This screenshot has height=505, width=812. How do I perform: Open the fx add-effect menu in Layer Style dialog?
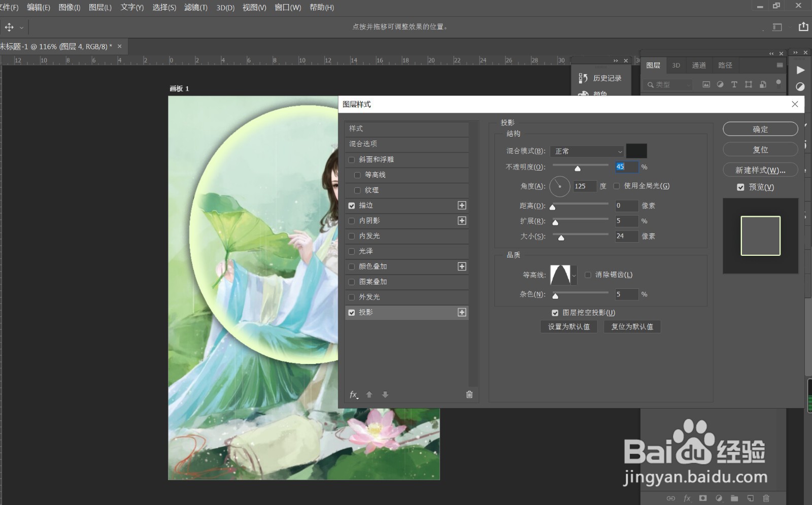354,394
